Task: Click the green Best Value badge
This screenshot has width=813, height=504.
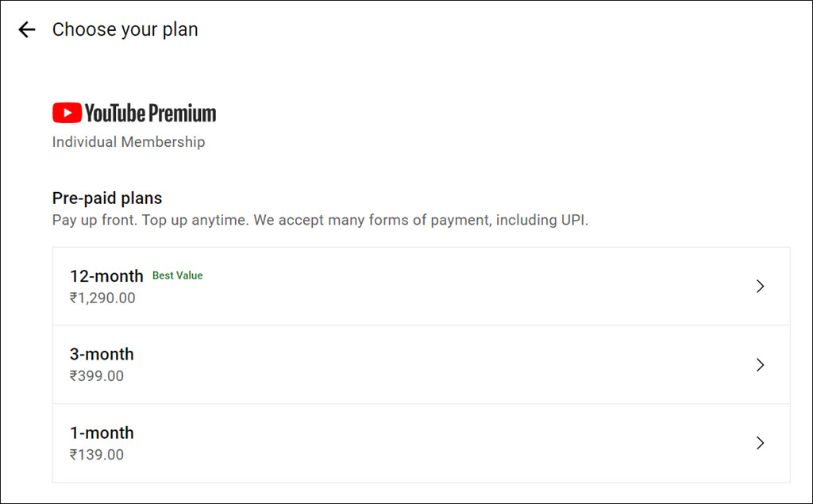Action: [177, 276]
